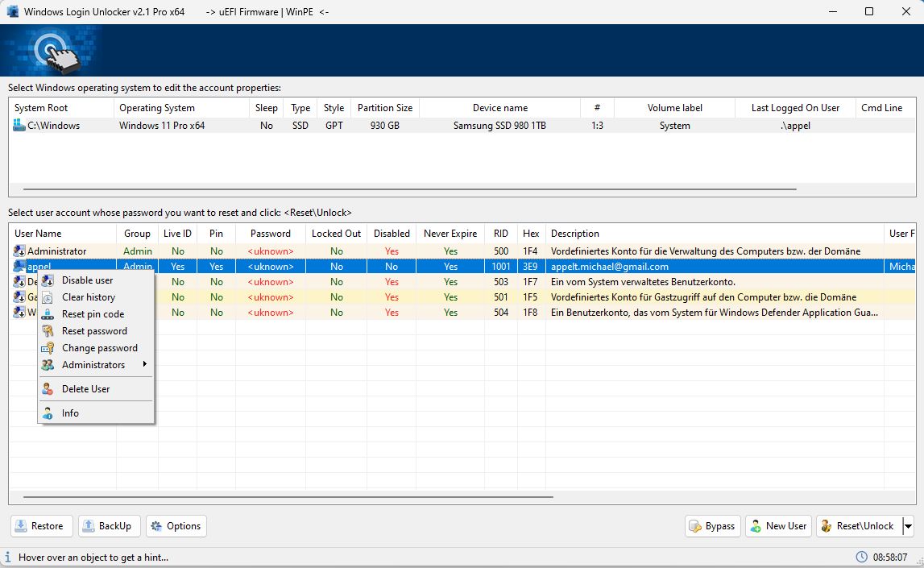This screenshot has height=568, width=924.
Task: Click the Last Logged On User column header
Action: (x=795, y=108)
